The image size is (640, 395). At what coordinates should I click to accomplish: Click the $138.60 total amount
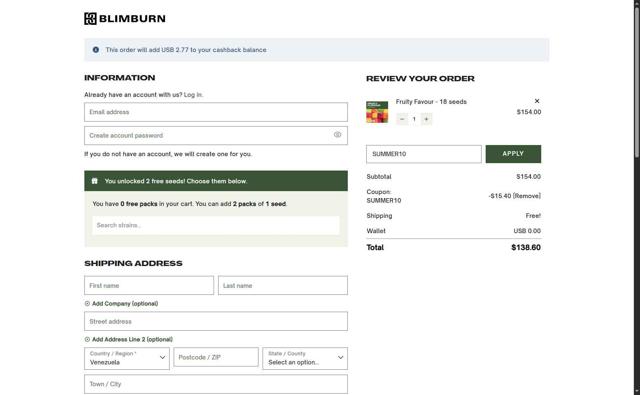(x=526, y=247)
